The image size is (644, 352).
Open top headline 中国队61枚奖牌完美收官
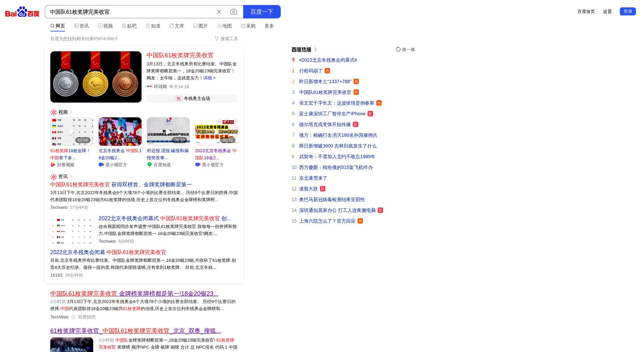(180, 55)
